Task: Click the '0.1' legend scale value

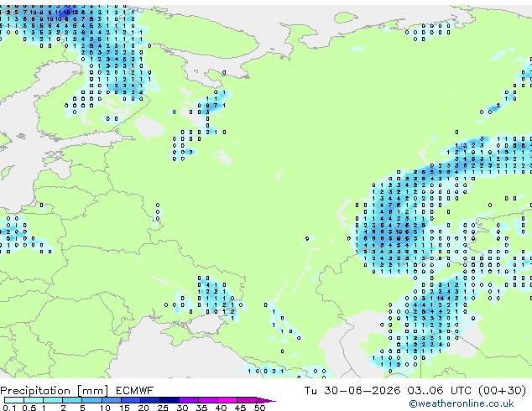Action: click(x=9, y=408)
